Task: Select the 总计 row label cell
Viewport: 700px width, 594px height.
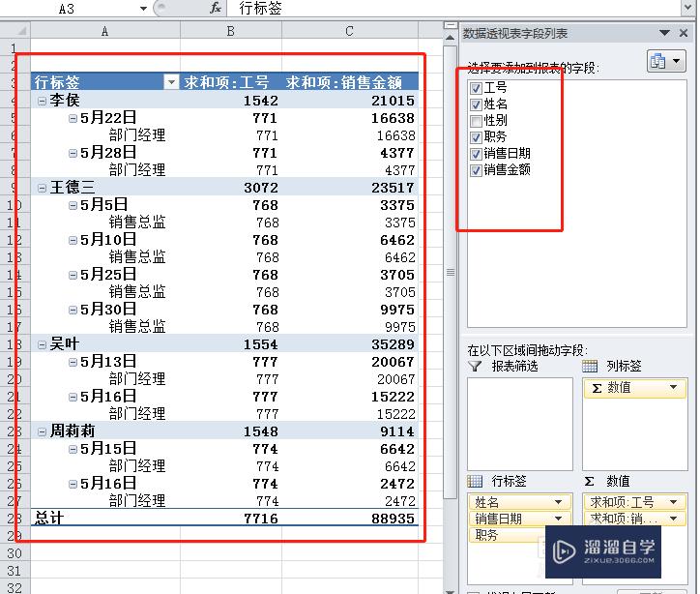Action: coord(105,519)
